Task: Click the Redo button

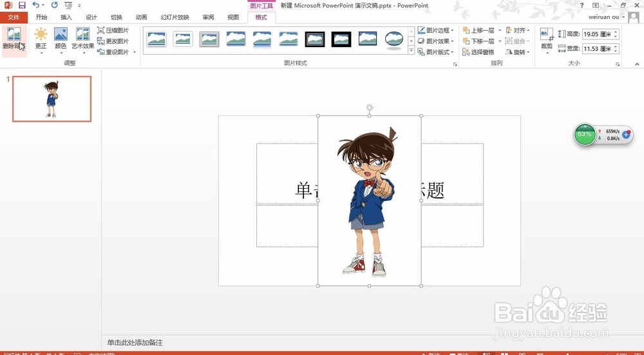Action: [55, 5]
